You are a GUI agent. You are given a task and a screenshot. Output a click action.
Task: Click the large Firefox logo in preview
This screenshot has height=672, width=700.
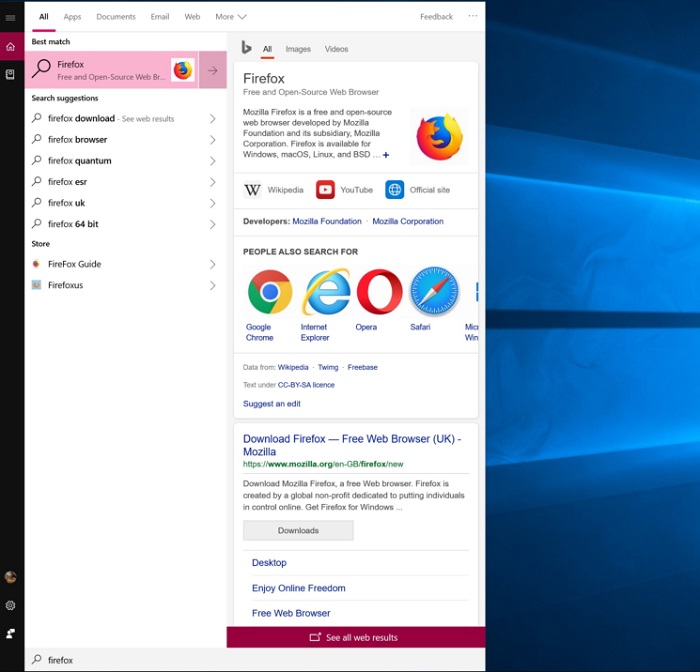(x=439, y=137)
